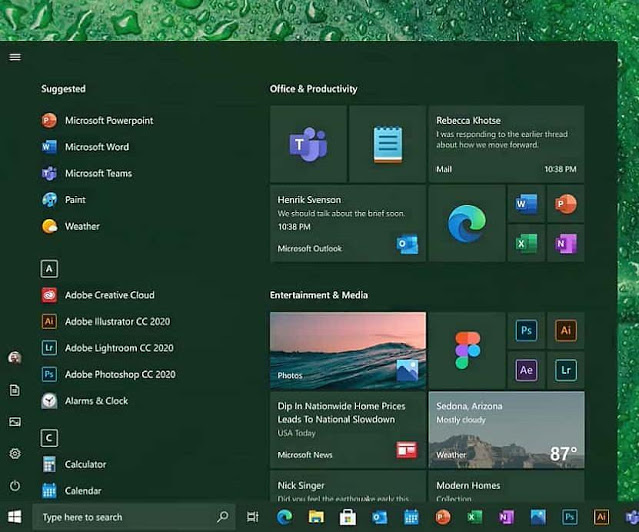The height and width of the screenshot is (532, 639).
Task: Open the Notepad tile
Action: click(x=388, y=144)
